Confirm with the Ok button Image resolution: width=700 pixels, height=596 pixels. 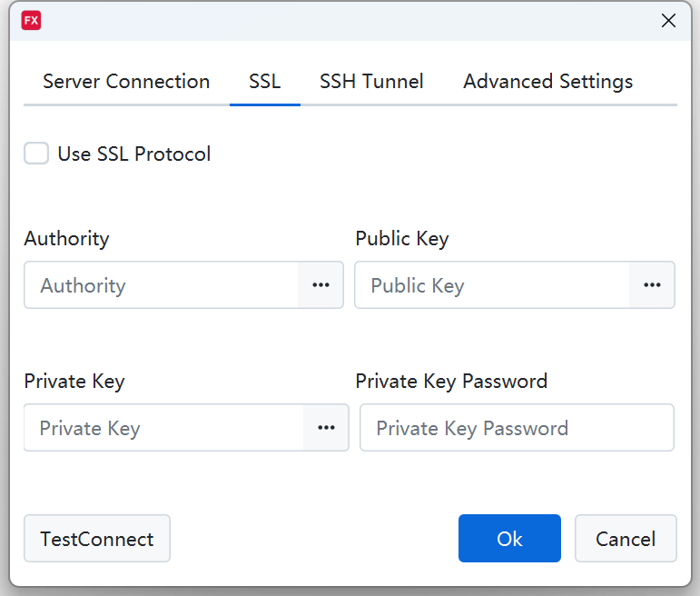[509, 539]
